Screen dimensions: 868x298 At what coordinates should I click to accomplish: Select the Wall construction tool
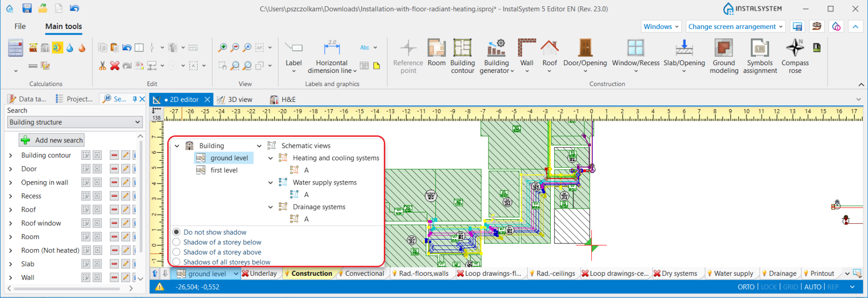(527, 55)
